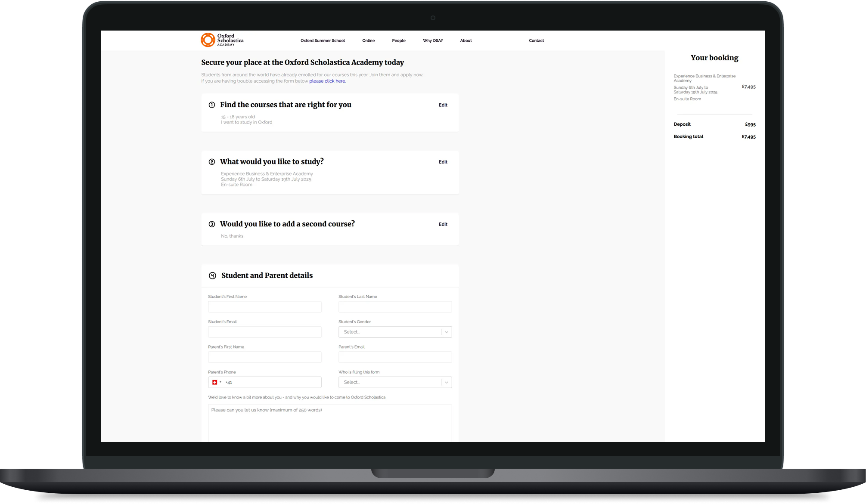866x504 pixels.
Task: Focus the Student's First Name field
Action: [x=264, y=307]
